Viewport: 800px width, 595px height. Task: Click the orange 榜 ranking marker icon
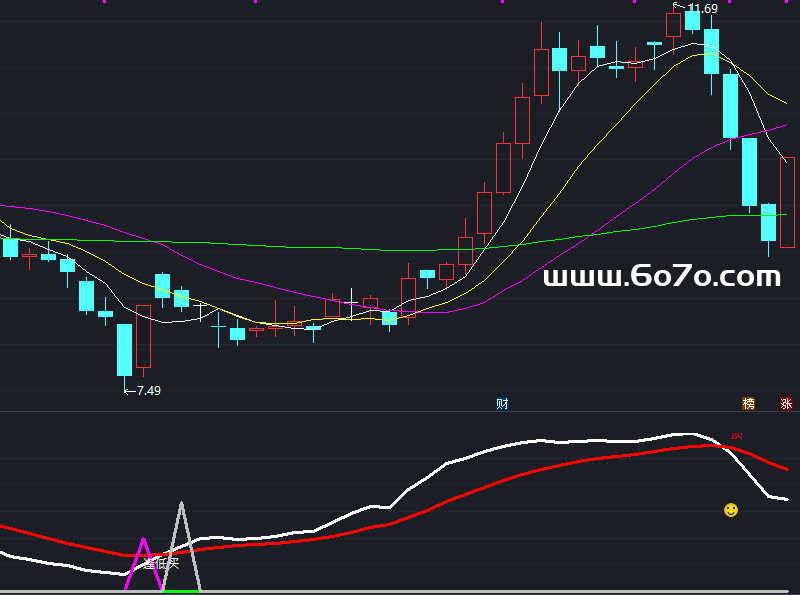point(748,404)
